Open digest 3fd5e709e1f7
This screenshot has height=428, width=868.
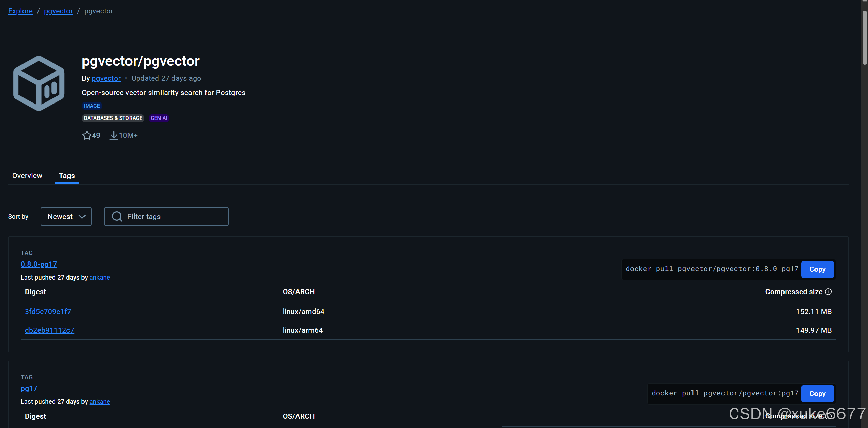click(x=48, y=312)
